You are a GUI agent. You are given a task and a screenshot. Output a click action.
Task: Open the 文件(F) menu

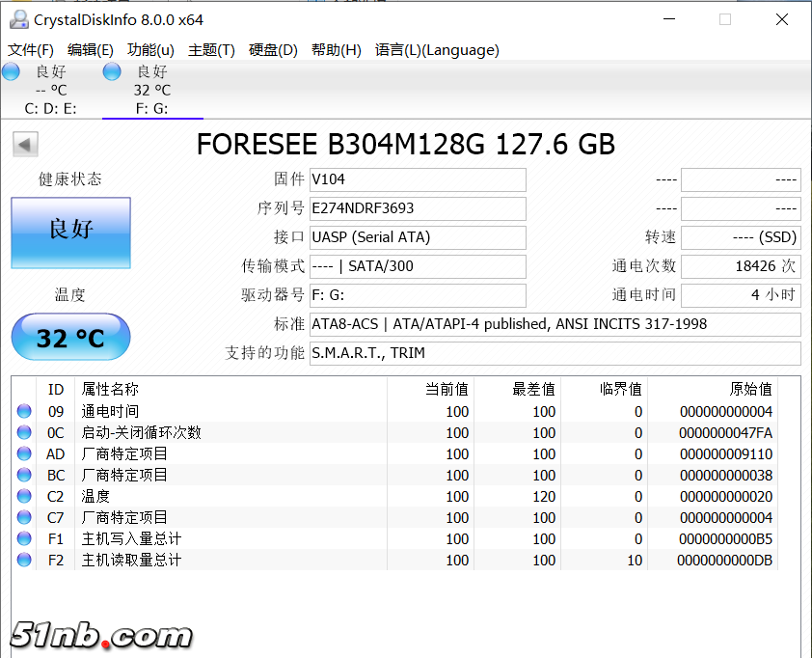[x=29, y=50]
